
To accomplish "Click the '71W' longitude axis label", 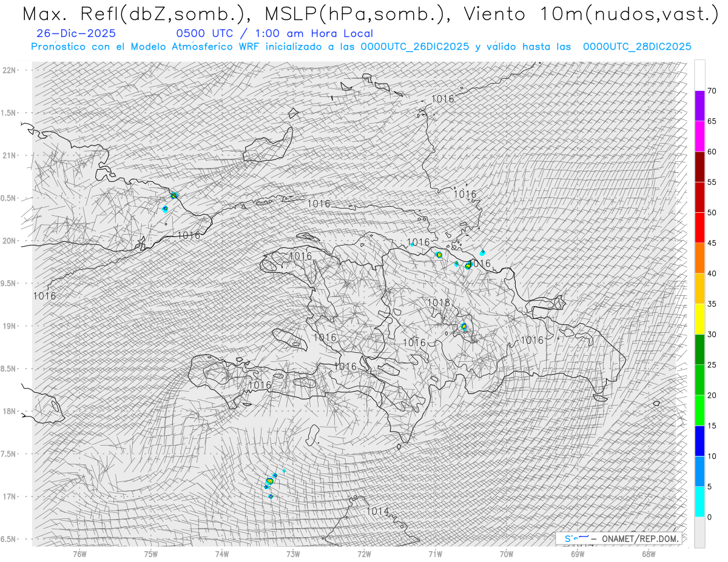I will 435,554.
